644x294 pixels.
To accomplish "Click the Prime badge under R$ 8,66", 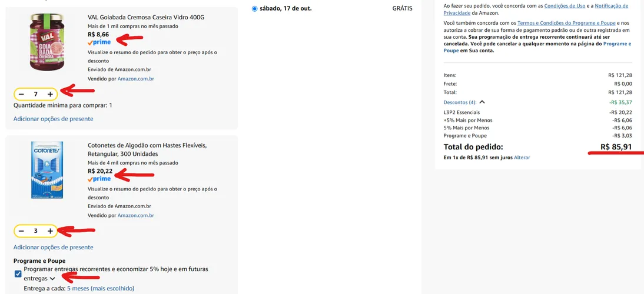I will [99, 42].
